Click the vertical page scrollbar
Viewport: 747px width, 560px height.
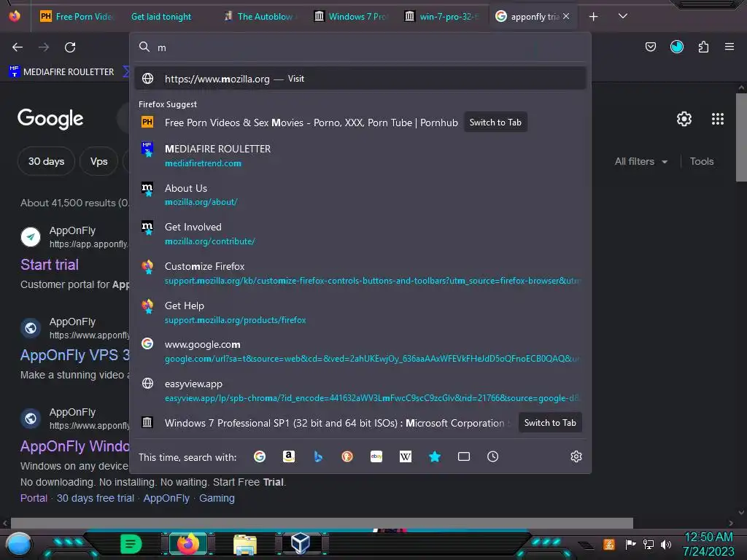point(741,137)
